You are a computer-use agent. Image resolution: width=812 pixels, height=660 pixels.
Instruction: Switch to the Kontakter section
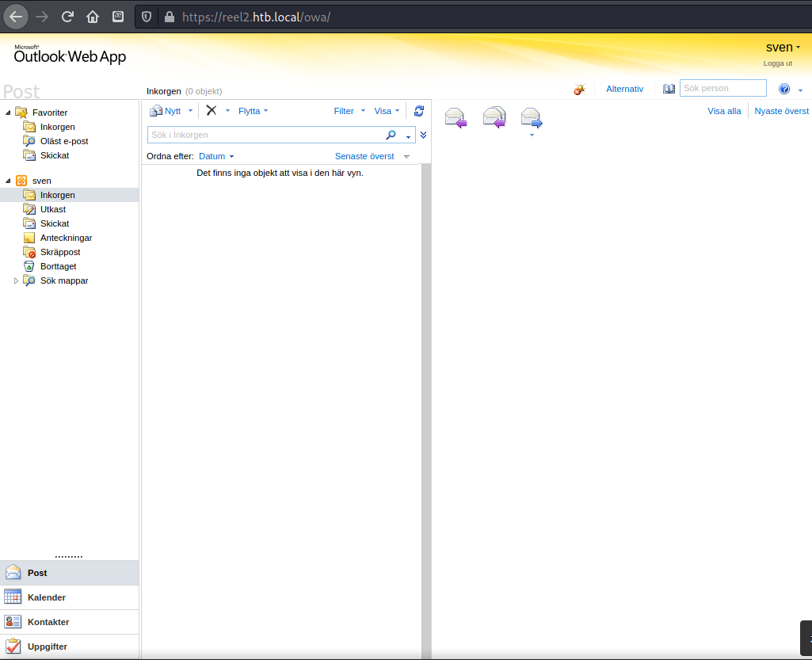(48, 622)
